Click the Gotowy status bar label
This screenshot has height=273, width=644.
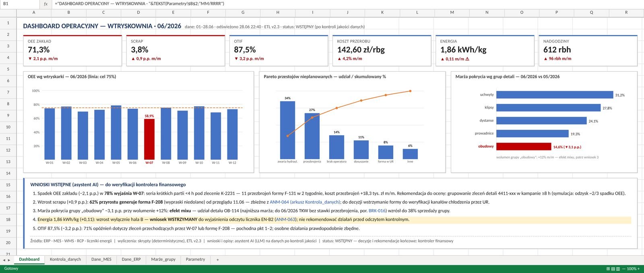(x=11, y=269)
